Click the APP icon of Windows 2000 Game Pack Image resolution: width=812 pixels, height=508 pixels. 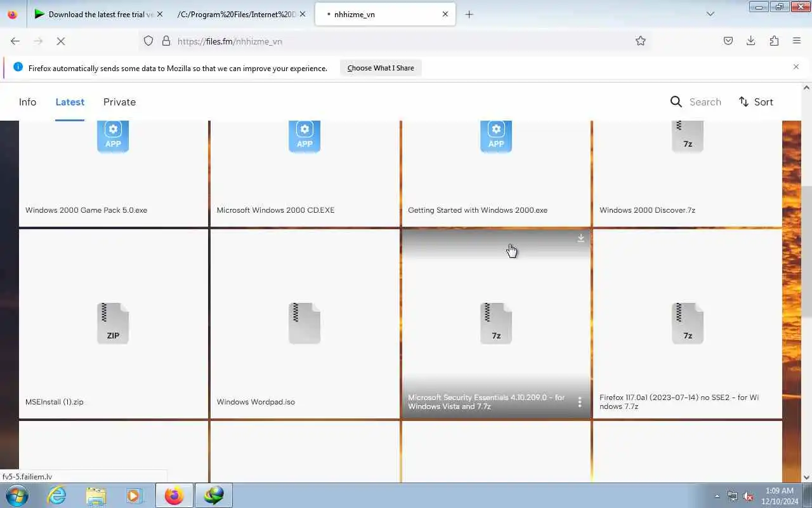click(113, 137)
